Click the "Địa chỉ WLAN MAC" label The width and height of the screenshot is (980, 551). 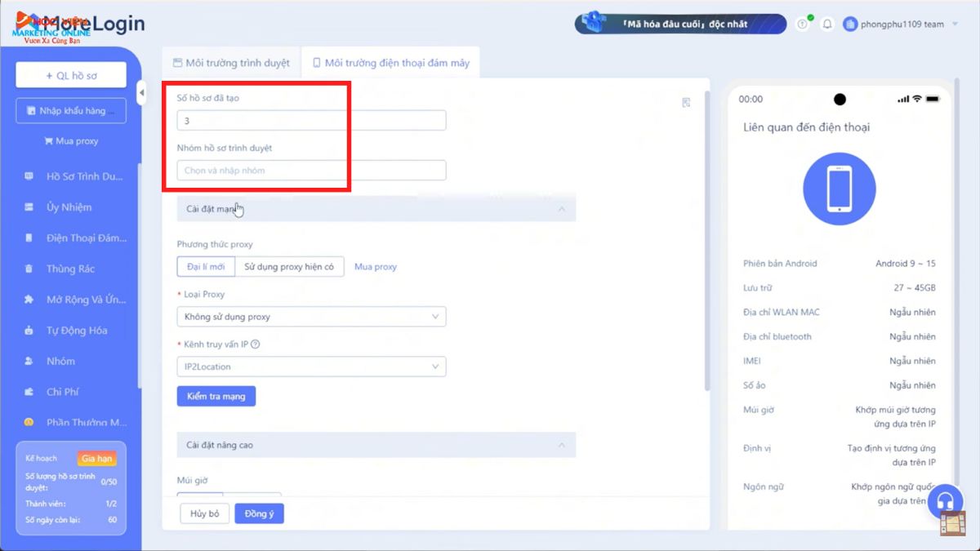pos(782,313)
